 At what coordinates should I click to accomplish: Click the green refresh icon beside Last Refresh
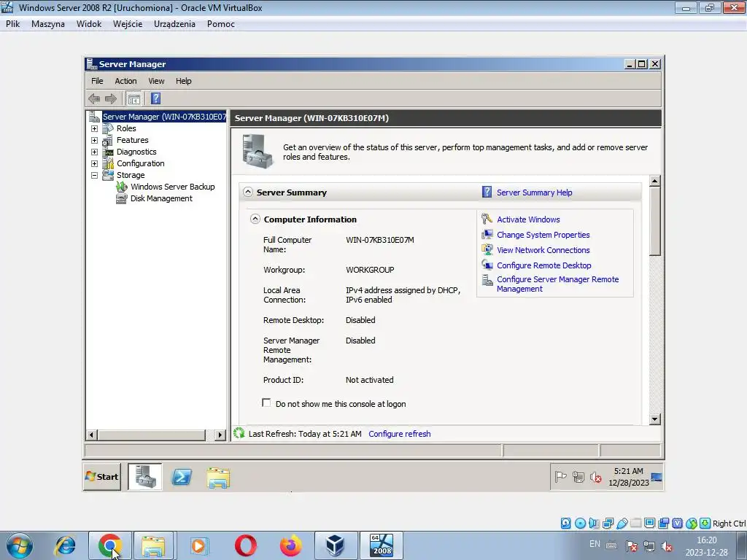click(239, 433)
